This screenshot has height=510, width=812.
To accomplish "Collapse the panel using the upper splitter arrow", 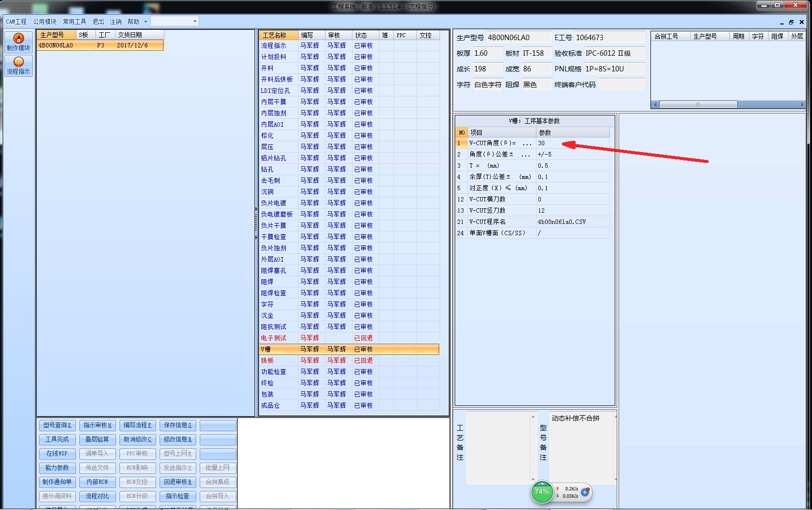I will (x=256, y=209).
